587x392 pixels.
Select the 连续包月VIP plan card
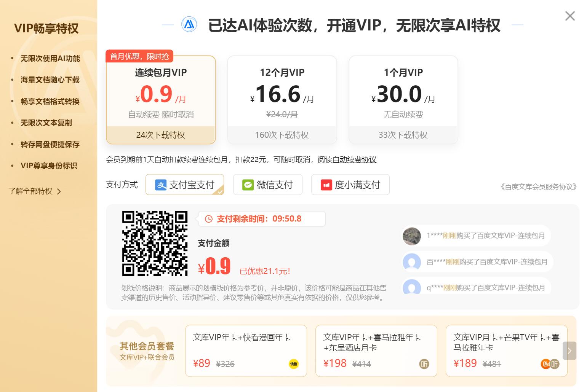pos(161,100)
